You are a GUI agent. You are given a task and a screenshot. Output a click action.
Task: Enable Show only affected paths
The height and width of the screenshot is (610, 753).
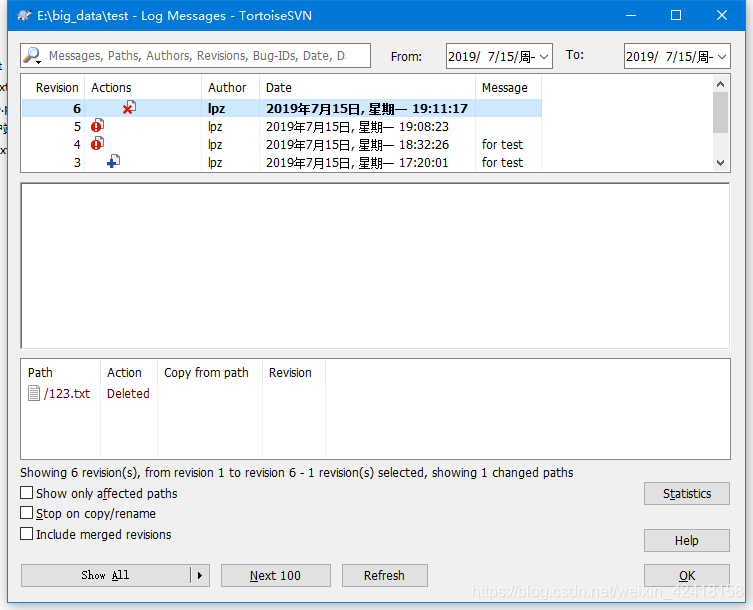(x=26, y=493)
